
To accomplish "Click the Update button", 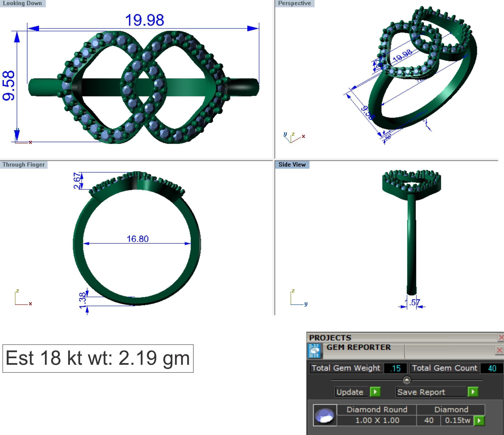I will 352,392.
